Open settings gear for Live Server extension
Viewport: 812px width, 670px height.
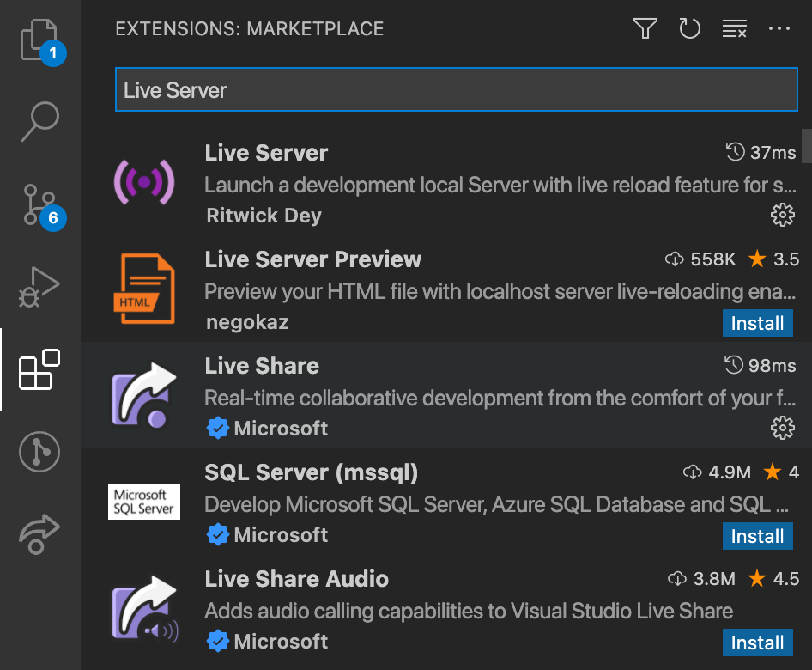783,215
